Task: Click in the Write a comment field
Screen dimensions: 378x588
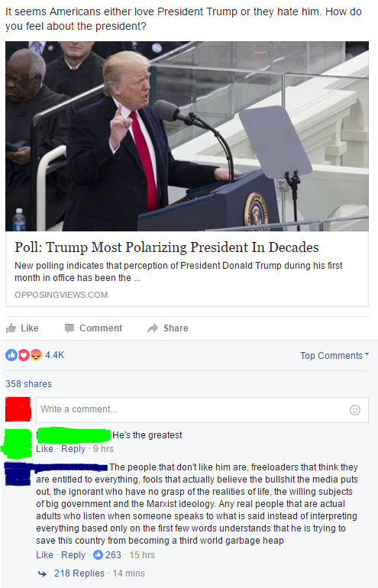Action: pos(202,410)
